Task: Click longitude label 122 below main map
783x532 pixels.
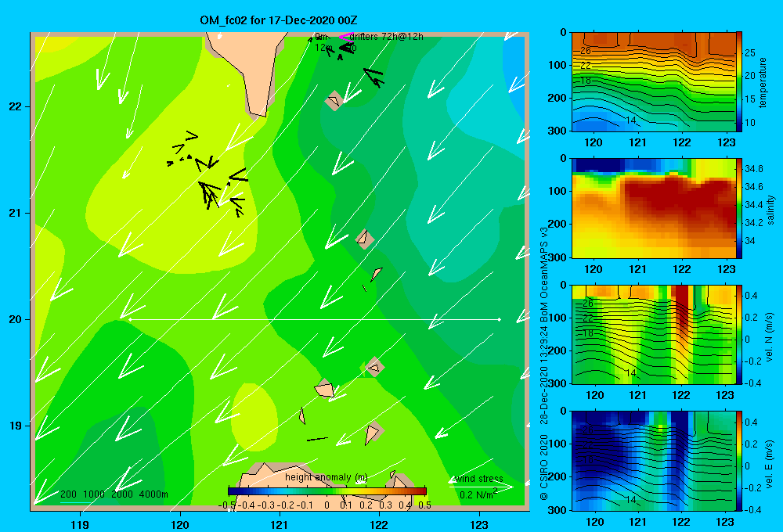Action: [x=380, y=524]
